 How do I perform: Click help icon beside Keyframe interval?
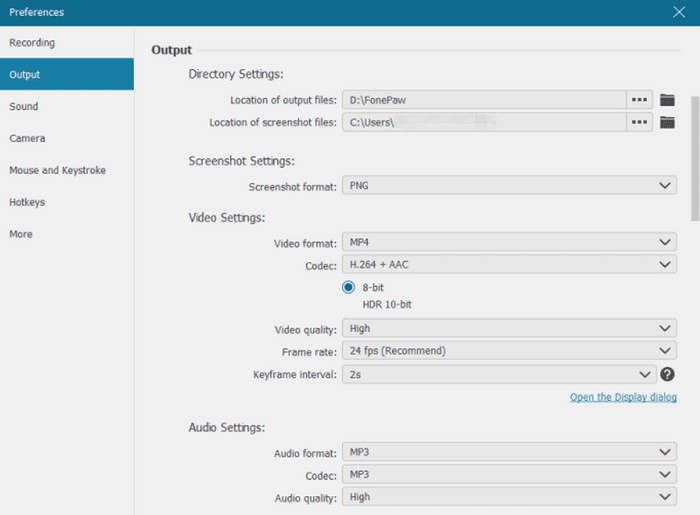tap(667, 374)
